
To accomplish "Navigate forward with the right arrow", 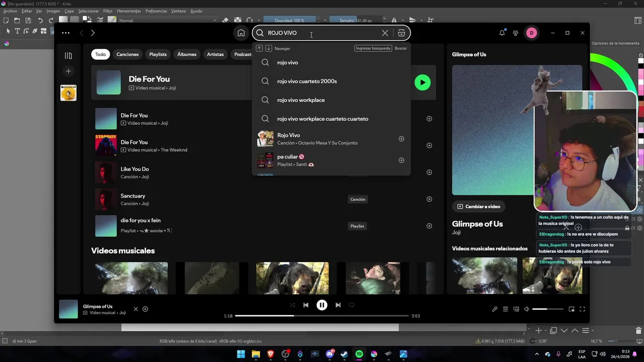I will click(93, 33).
